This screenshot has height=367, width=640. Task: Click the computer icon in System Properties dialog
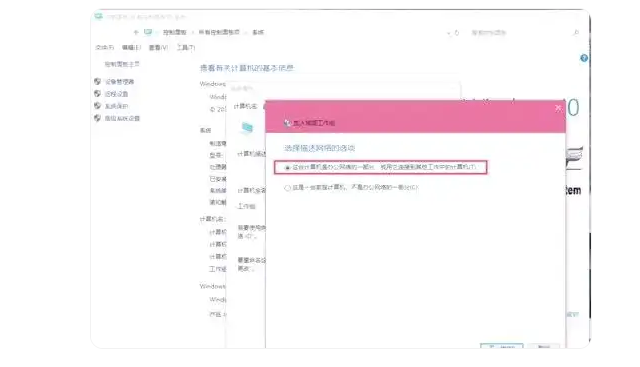(x=247, y=128)
